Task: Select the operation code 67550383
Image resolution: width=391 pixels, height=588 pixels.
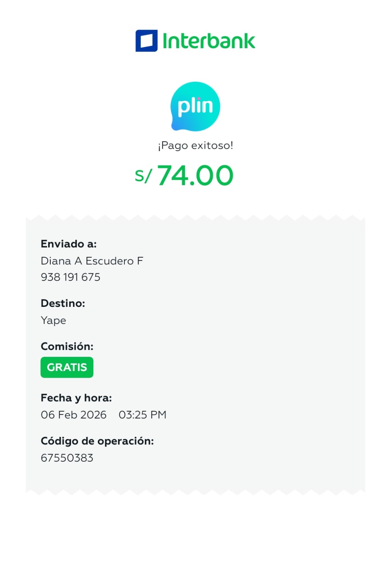Action: (67, 458)
